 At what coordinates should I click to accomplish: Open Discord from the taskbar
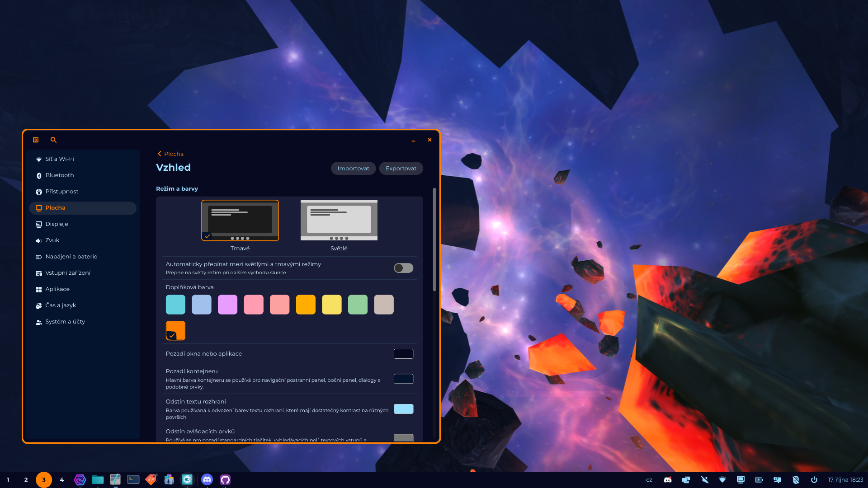tap(207, 479)
